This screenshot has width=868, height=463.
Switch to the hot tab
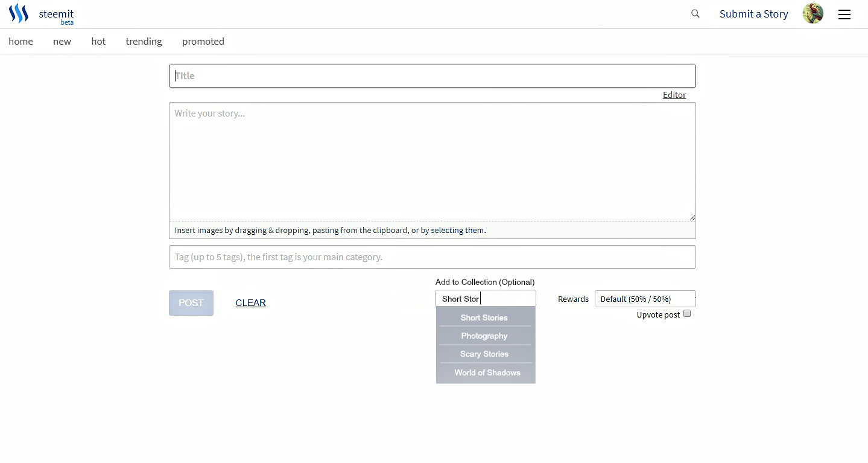pos(98,41)
